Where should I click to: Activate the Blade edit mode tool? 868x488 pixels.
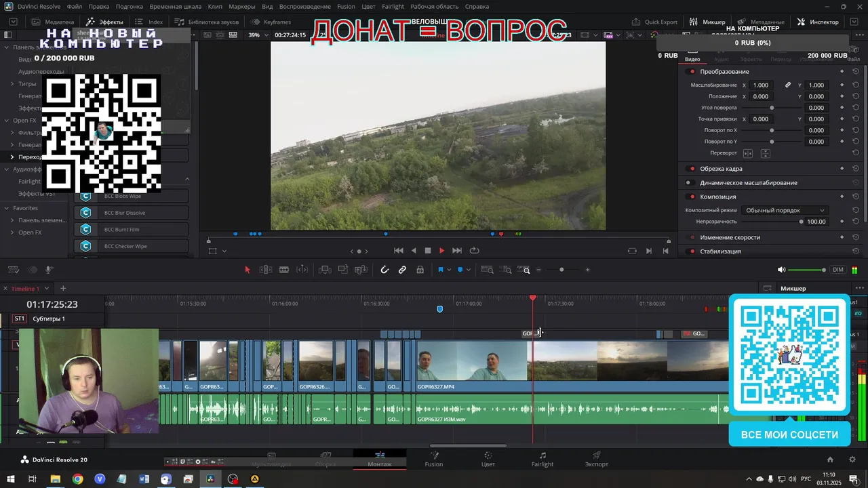[302, 270]
